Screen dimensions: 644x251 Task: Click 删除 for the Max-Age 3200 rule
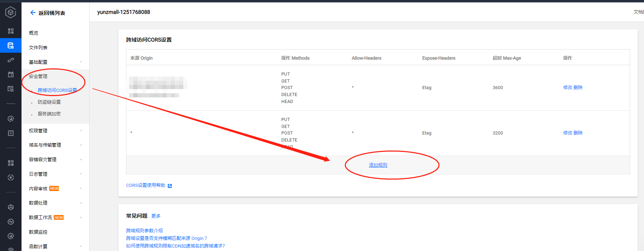pos(578,133)
